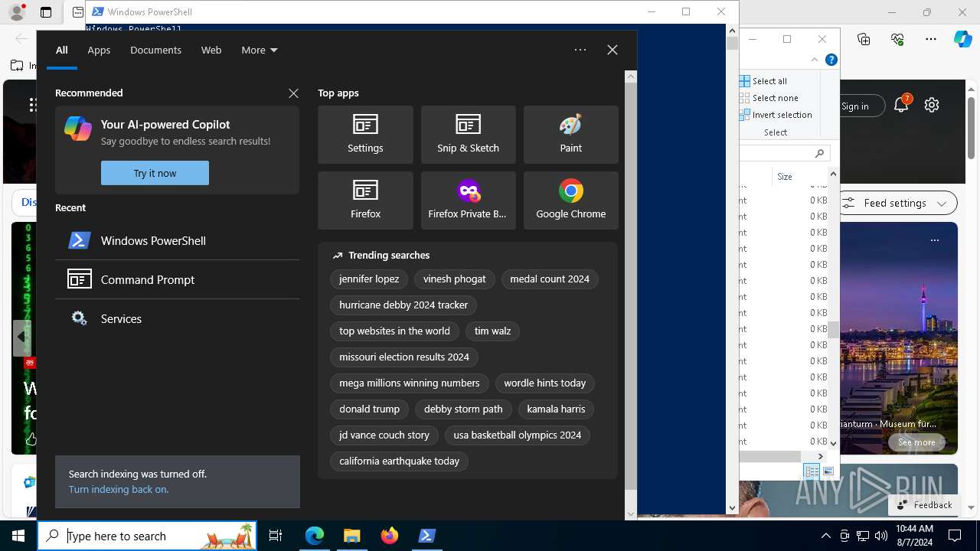
Task: Click Invert selection in Explorer ribbon
Action: (776, 115)
